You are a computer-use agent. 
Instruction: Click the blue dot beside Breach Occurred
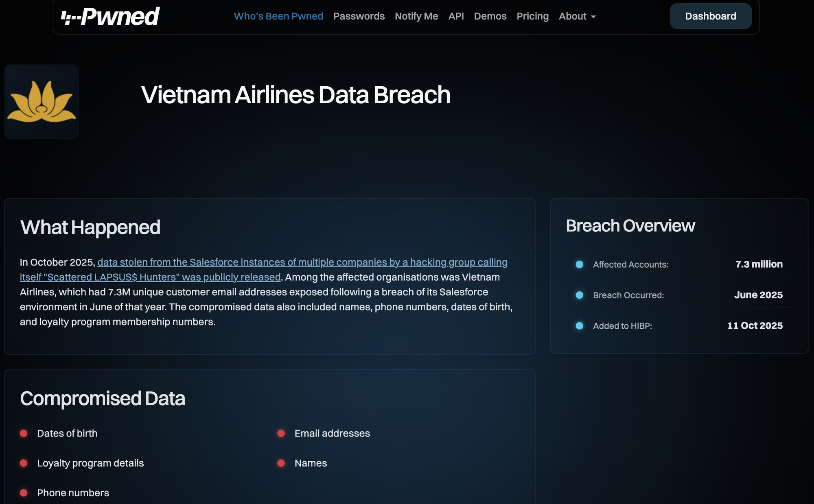(580, 295)
